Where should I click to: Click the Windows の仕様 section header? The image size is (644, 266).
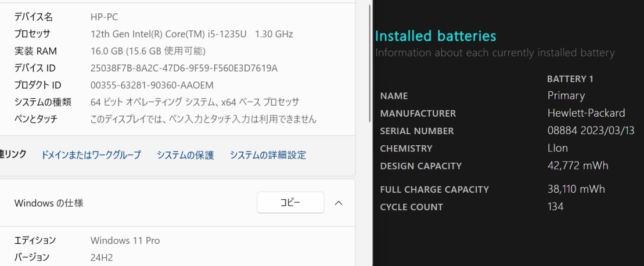[49, 203]
